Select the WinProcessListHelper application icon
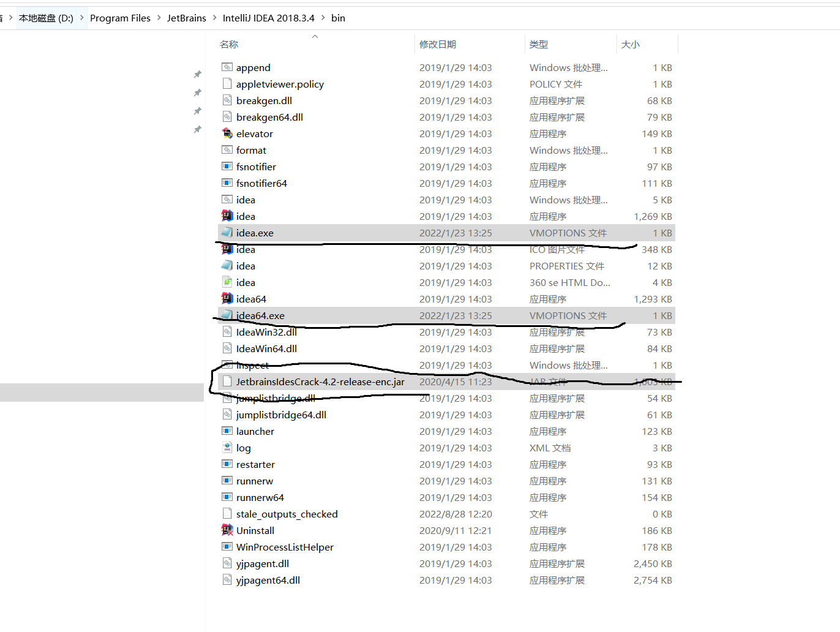Screen dimensions: 840x632 coord(227,547)
